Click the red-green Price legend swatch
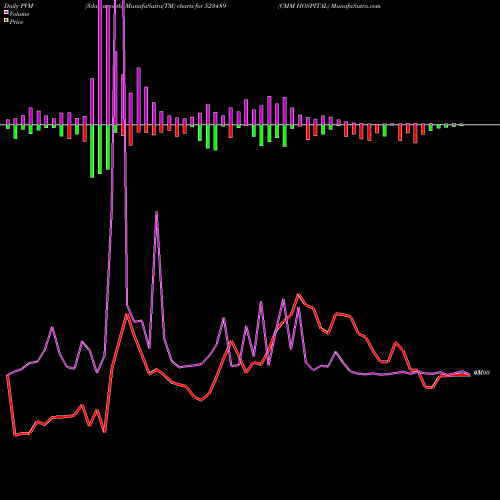The width and height of the screenshot is (500, 500). click(x=6, y=21)
